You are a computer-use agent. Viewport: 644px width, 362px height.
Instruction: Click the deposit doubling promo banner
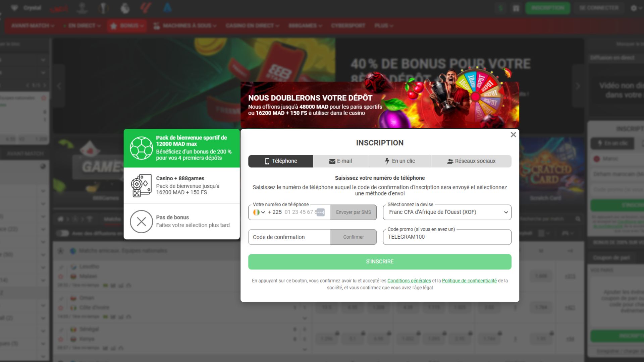[x=380, y=105]
